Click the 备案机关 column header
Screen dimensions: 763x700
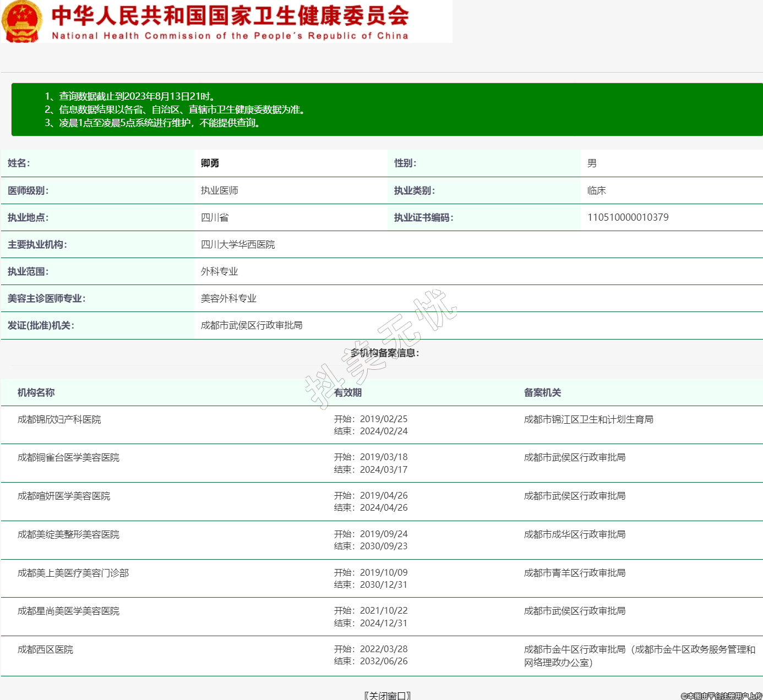[x=542, y=392]
